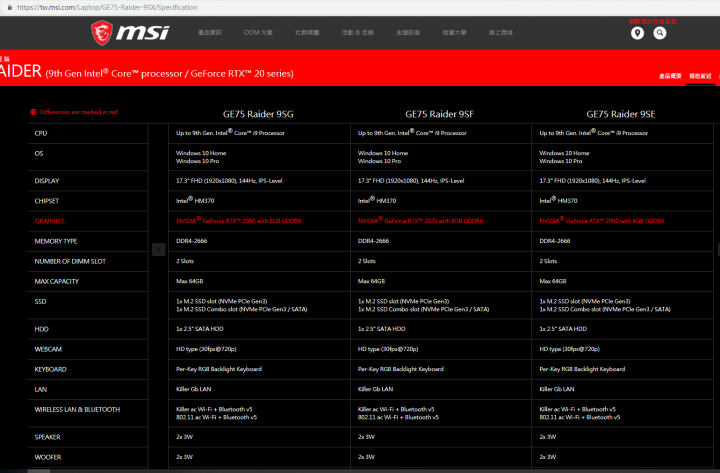Click the red differences marker icon

[33, 112]
